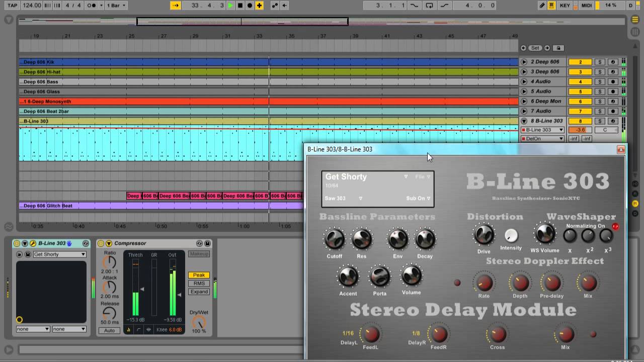Click the WS Volume knob
Screen dimensions: 644x362
tap(545, 234)
